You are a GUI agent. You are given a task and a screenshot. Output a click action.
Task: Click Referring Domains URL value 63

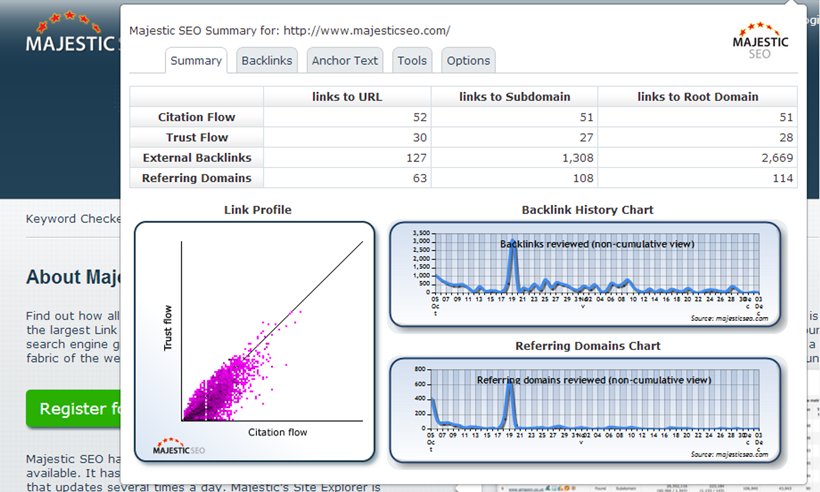pos(420,178)
